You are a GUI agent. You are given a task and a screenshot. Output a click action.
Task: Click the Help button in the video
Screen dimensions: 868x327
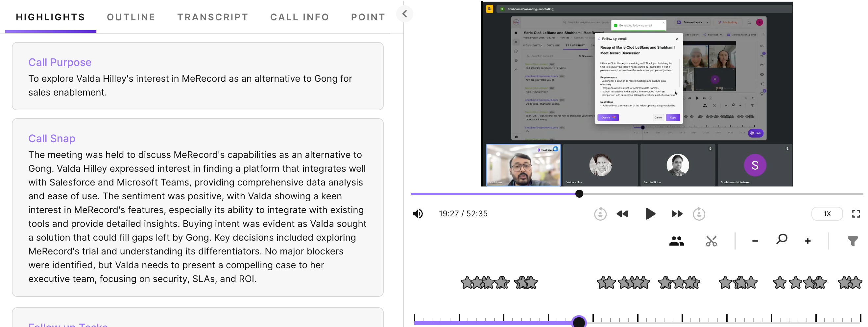756,133
